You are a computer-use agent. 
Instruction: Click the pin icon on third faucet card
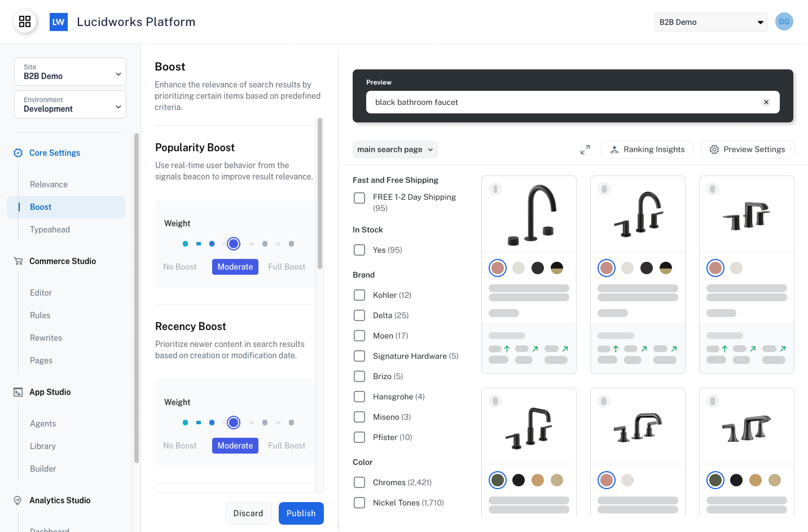tap(713, 189)
